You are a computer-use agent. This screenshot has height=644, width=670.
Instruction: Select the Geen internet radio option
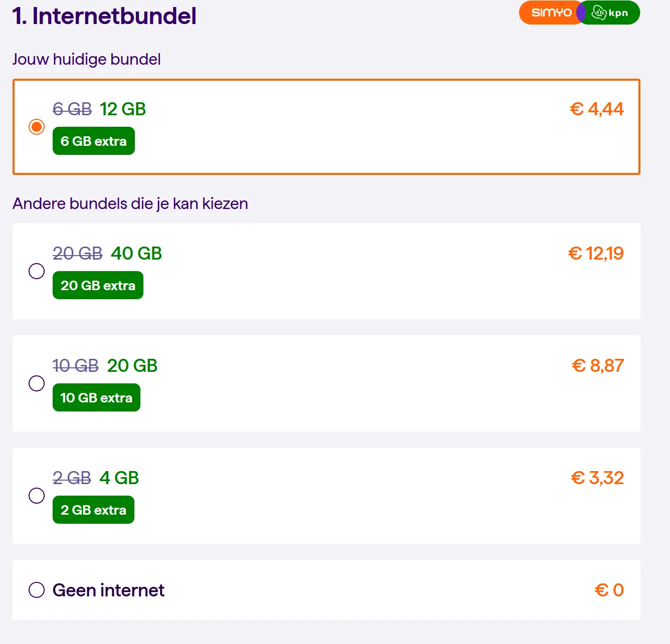coord(37,590)
